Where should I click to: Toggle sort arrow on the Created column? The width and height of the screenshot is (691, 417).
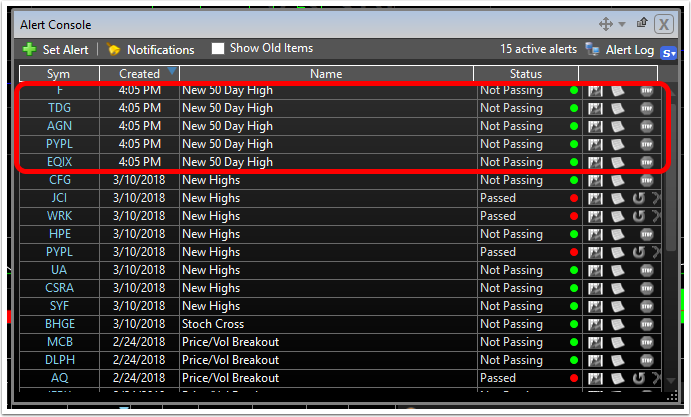pyautogui.click(x=171, y=71)
